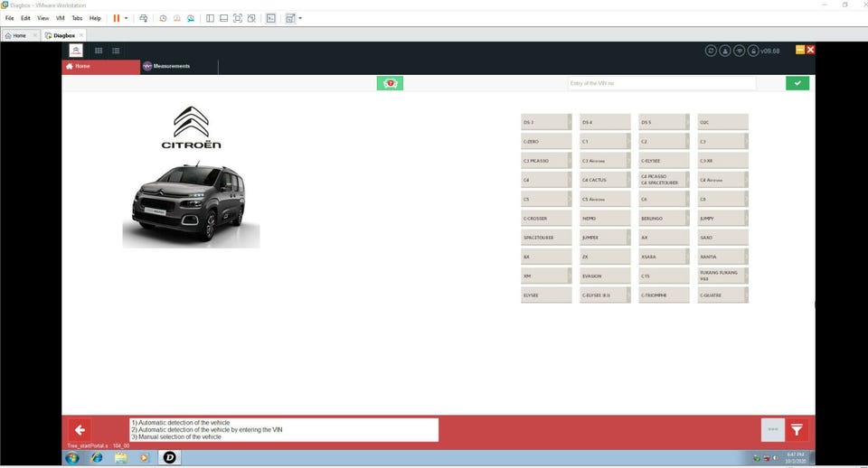
Task: Click the Citroën brand logo in top bar
Action: (76, 51)
